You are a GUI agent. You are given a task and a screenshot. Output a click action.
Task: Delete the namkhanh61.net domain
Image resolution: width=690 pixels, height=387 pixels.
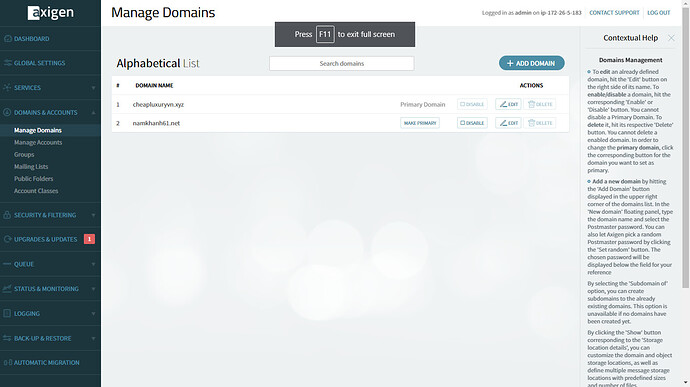click(x=540, y=123)
